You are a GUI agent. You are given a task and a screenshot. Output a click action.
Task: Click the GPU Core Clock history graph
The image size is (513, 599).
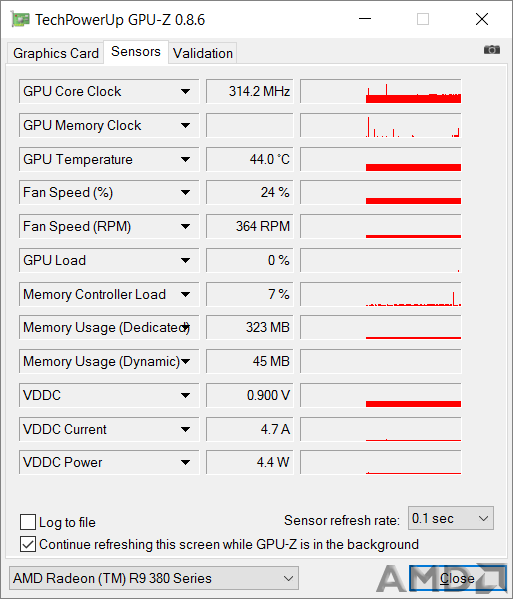point(380,91)
